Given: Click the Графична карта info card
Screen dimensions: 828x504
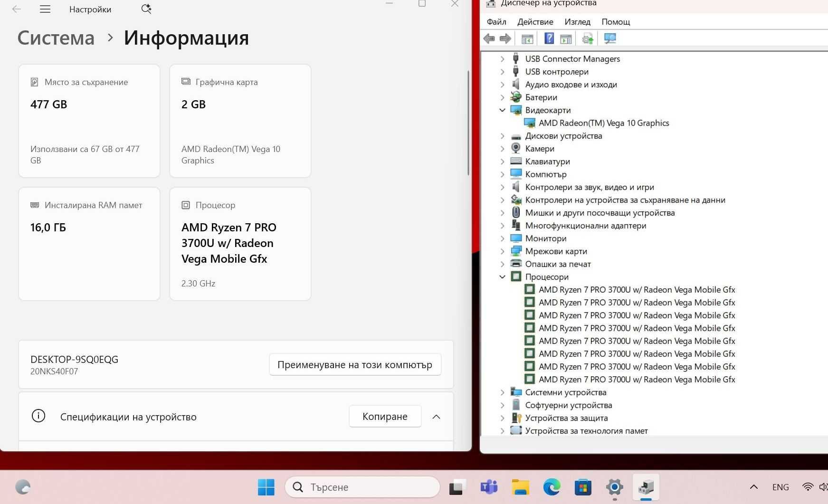Looking at the screenshot, I should (240, 121).
